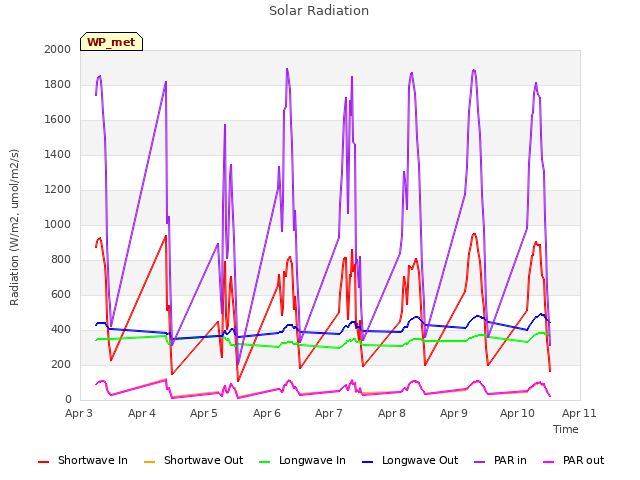Click the orange Shortwave Out legend swatch

[149, 462]
